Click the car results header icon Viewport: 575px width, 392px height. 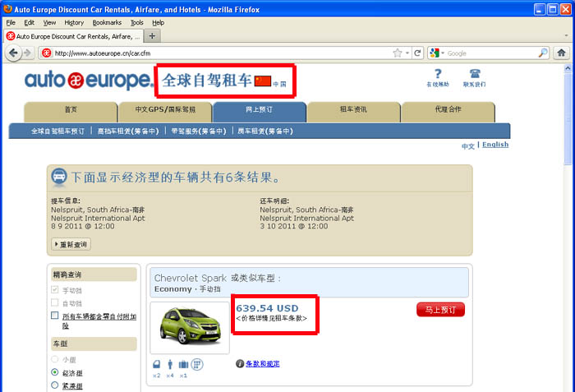click(58, 177)
